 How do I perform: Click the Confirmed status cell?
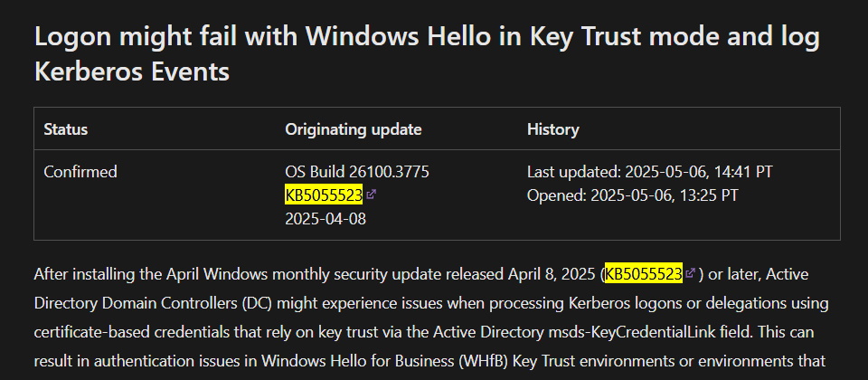(80, 172)
